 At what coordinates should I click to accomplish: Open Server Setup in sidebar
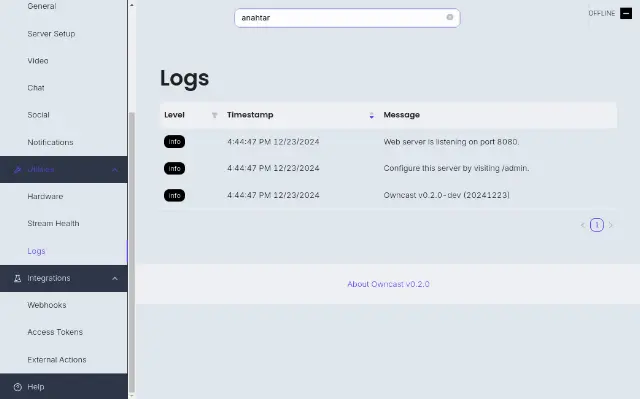(51, 34)
